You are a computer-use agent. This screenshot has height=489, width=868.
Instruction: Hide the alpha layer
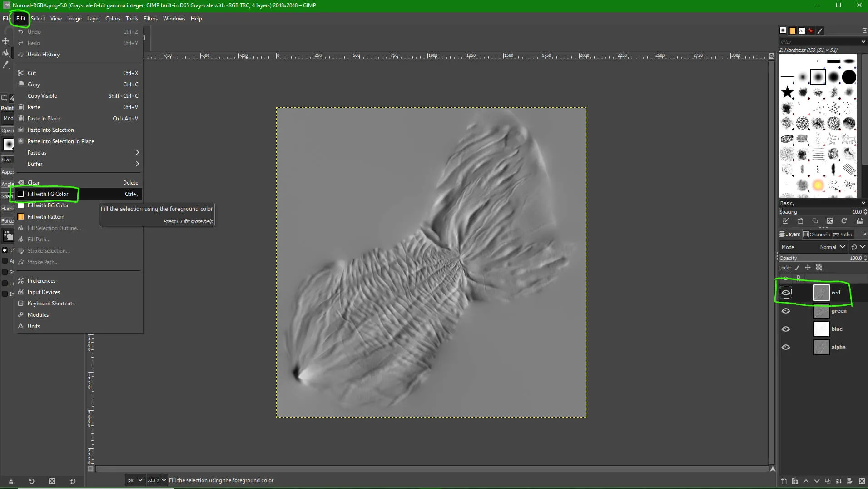point(786,347)
